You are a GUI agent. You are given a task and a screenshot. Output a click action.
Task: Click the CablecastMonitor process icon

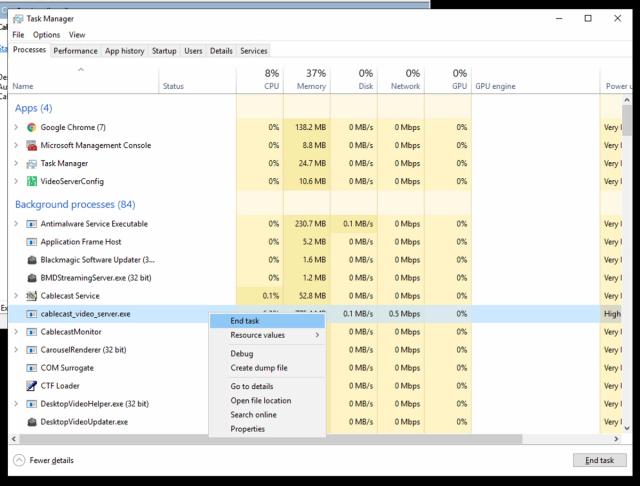tap(31, 332)
